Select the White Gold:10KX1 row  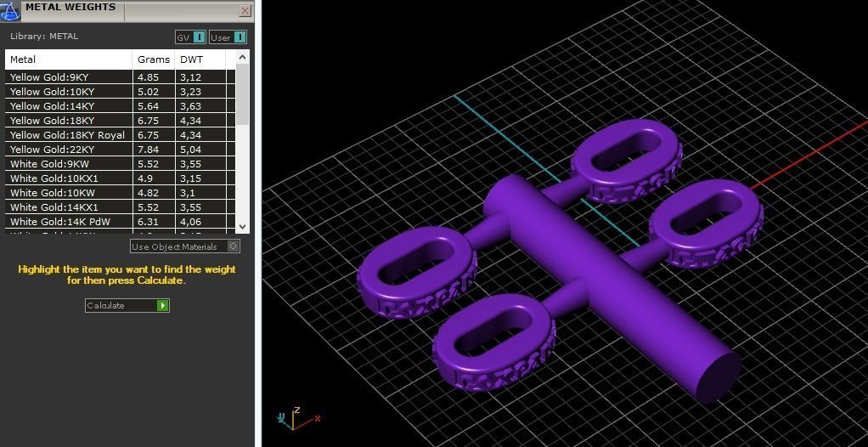click(120, 178)
